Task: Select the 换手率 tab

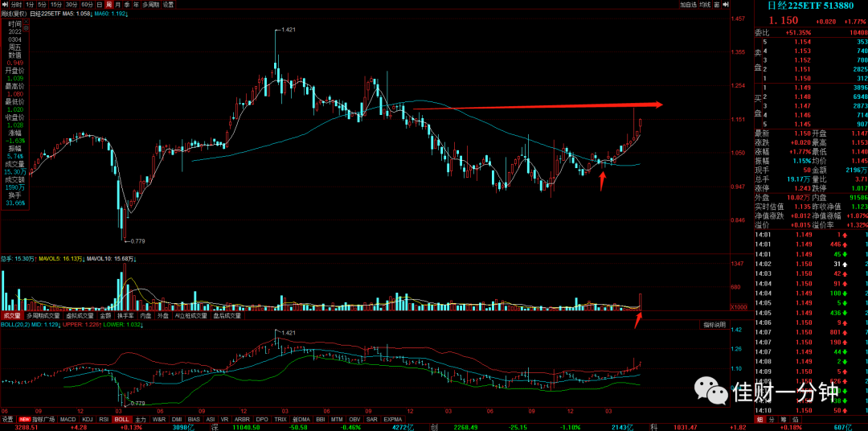Action: pos(126,316)
